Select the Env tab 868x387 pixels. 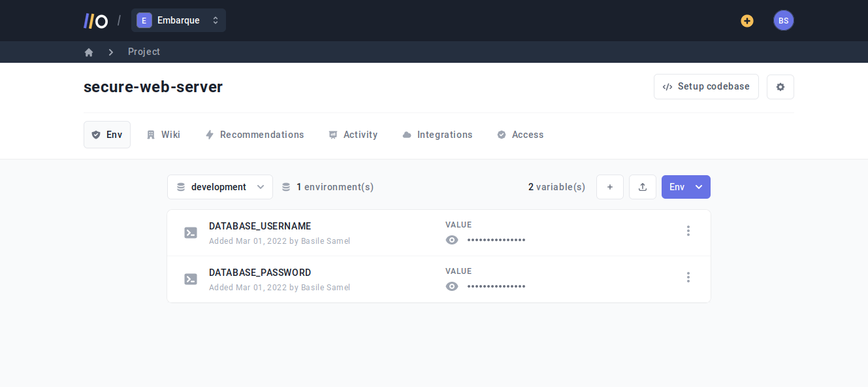[107, 135]
